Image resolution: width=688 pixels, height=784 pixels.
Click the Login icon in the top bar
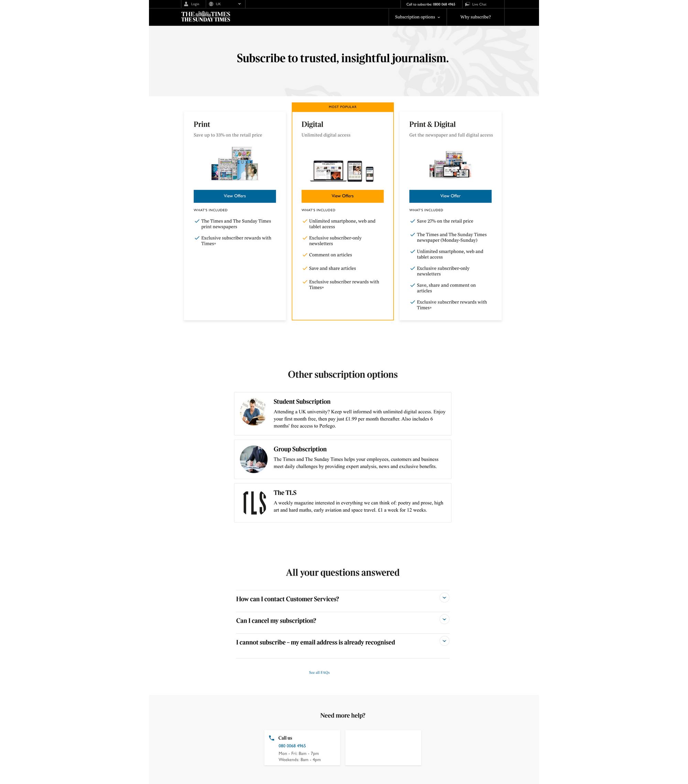[186, 4]
